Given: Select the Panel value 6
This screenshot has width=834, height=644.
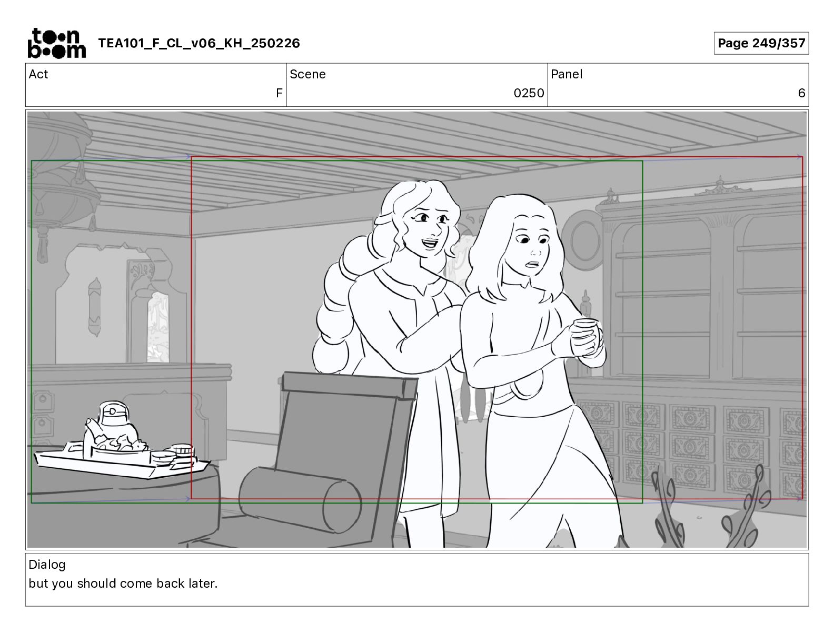Looking at the screenshot, I should [x=801, y=93].
